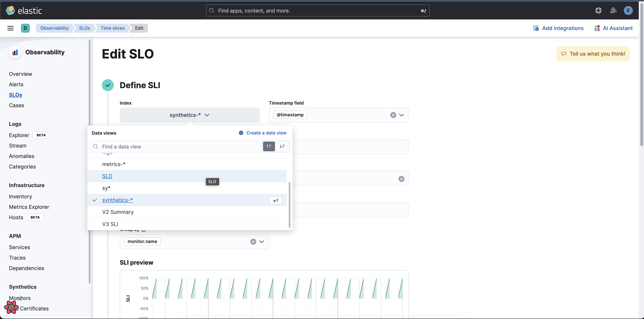Image resolution: width=644 pixels, height=319 pixels.
Task: Click the Observability app logo in sidebar
Action: (15, 52)
